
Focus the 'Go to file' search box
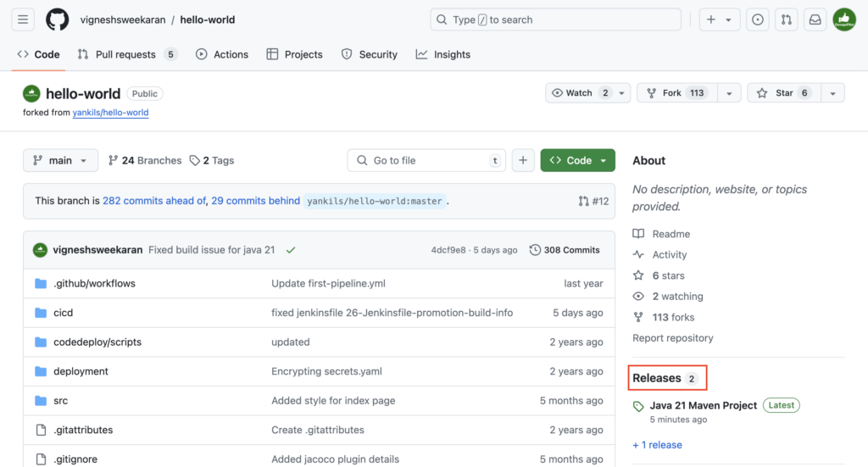click(426, 160)
